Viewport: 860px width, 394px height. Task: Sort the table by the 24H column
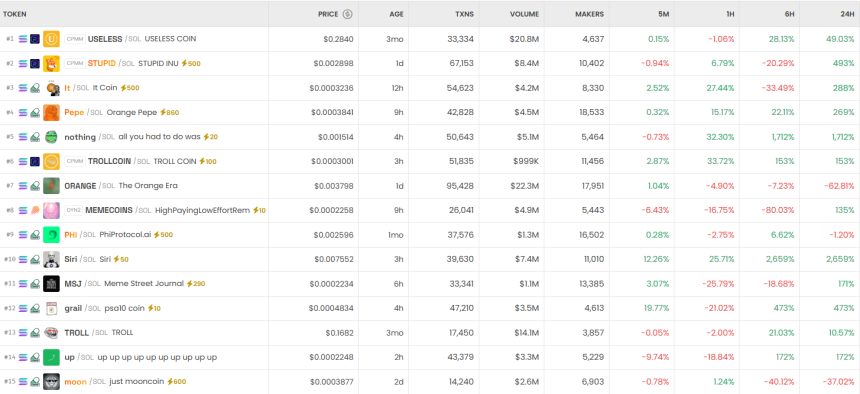(x=847, y=14)
